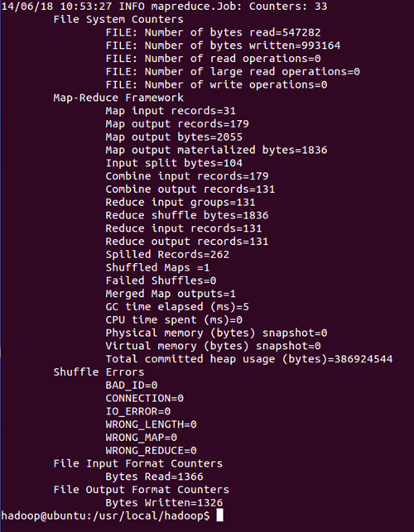Click the terminal cursor block at prompt
414x532 pixels.
tap(219, 515)
